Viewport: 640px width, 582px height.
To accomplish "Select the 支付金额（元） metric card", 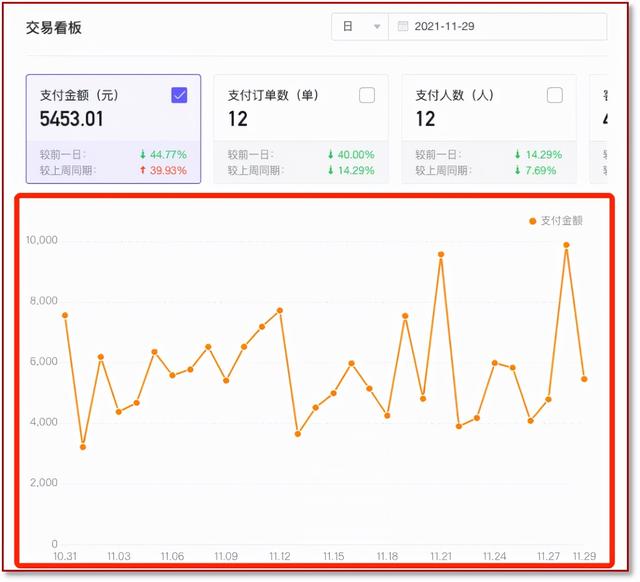I will (113, 129).
